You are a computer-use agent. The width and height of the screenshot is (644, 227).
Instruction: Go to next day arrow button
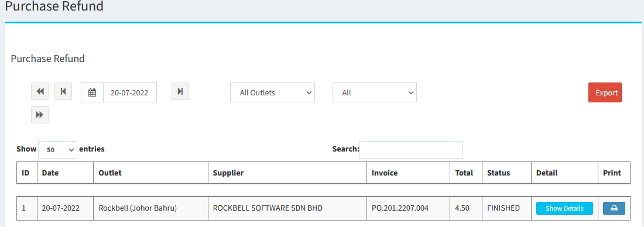pyautogui.click(x=180, y=91)
